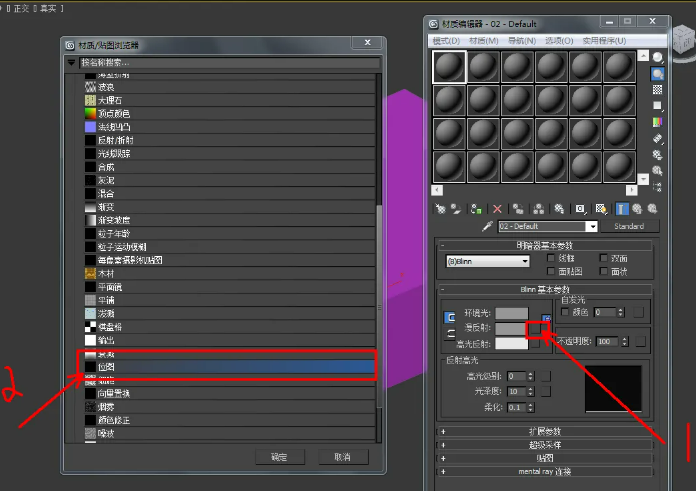The image size is (696, 491).
Task: Expand the 贴图 rollout
Action: [545, 458]
